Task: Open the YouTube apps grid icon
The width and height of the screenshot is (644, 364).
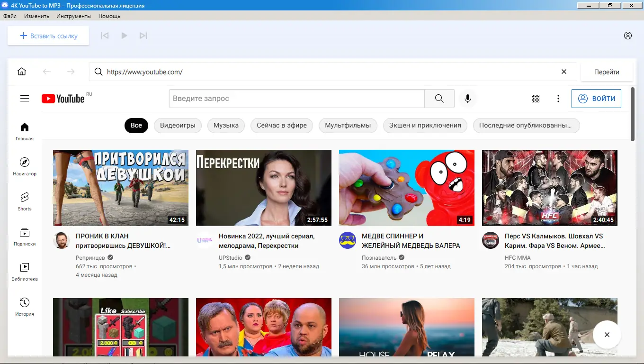Action: 536,99
